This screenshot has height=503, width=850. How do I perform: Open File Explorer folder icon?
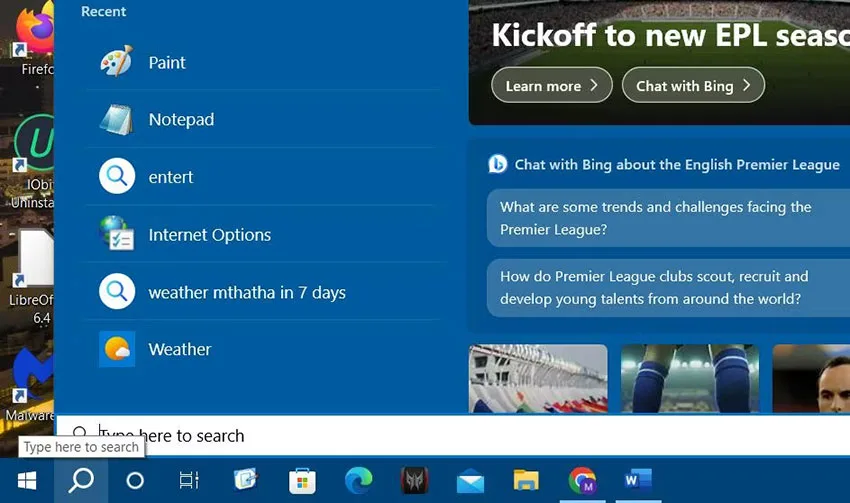pyautogui.click(x=526, y=481)
